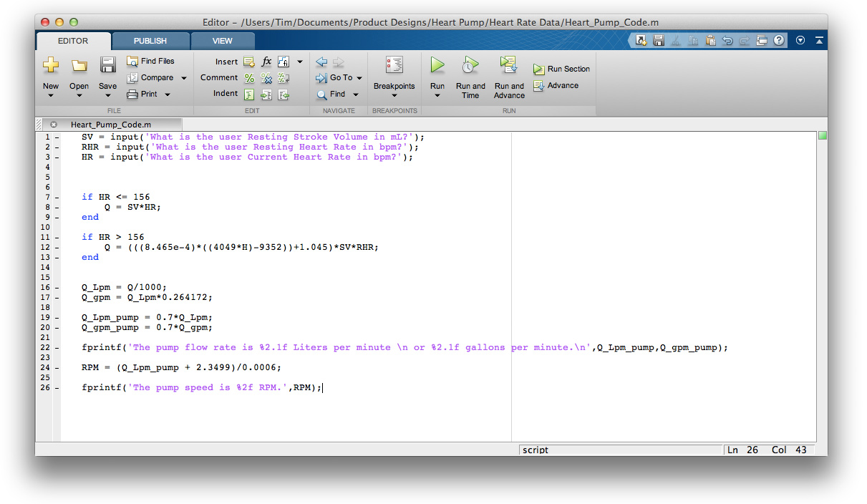Toggle breakpoint dash on line 24

coord(57,367)
